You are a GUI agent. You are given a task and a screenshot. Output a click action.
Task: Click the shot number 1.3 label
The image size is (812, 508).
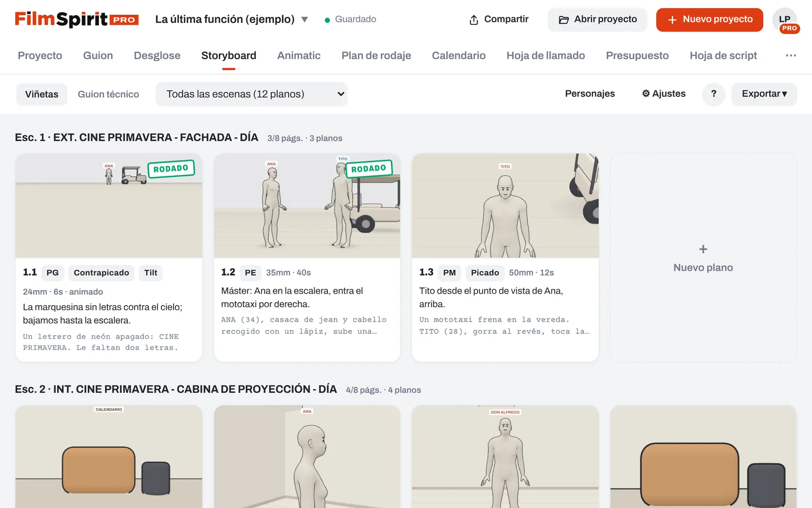426,272
